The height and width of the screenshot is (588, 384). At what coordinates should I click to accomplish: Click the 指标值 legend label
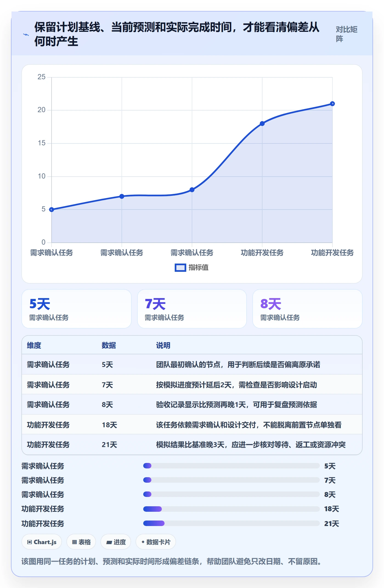198,268
